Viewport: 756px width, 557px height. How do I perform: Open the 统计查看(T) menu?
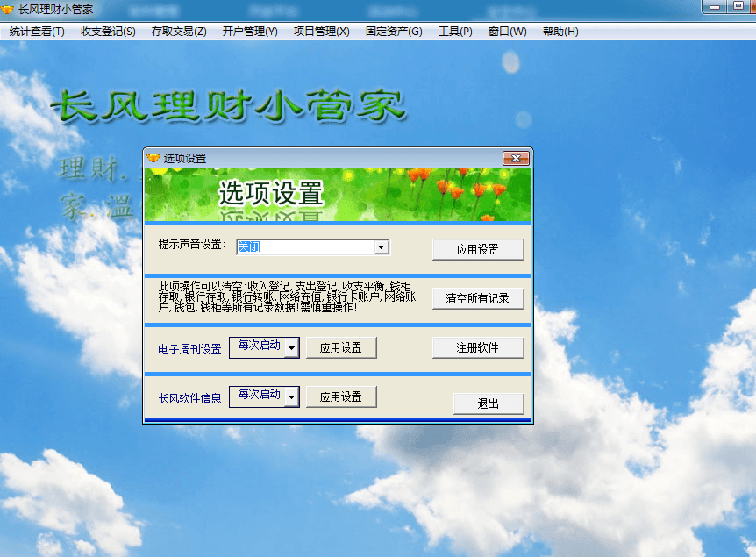[x=37, y=32]
